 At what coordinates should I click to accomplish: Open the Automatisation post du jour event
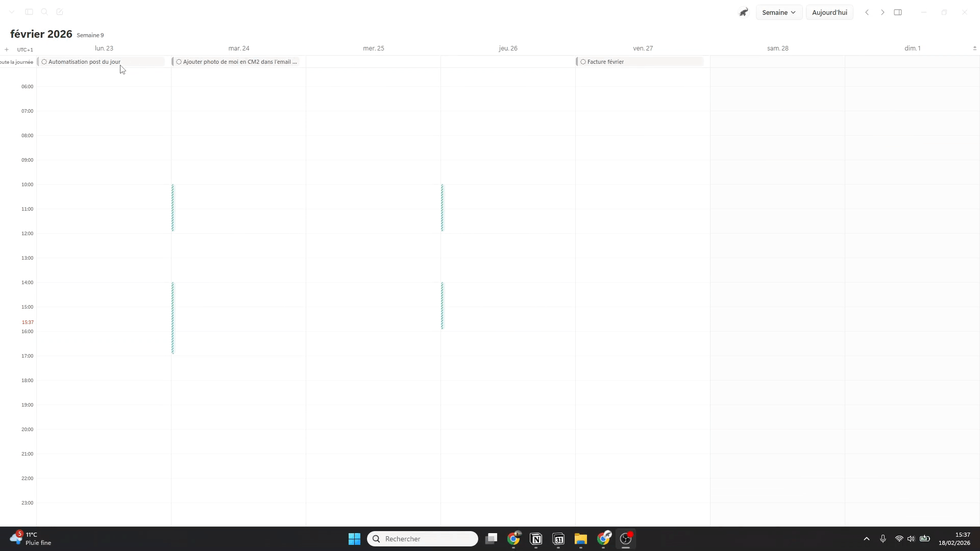coord(84,61)
